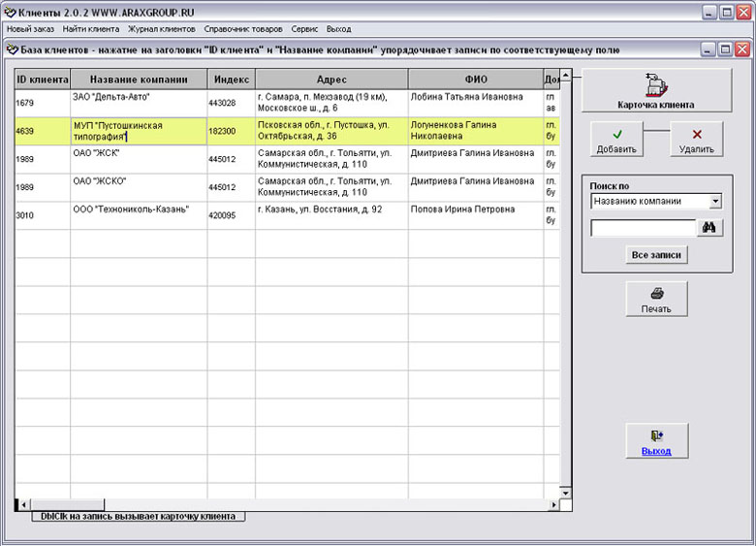The width and height of the screenshot is (756, 546).
Task: Minimize the База клиентов inner window
Action: point(708,49)
